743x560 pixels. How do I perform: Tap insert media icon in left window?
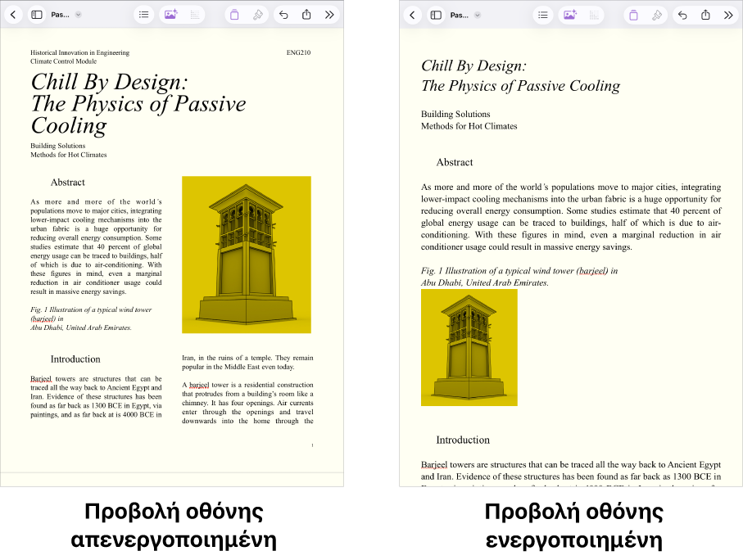(170, 15)
